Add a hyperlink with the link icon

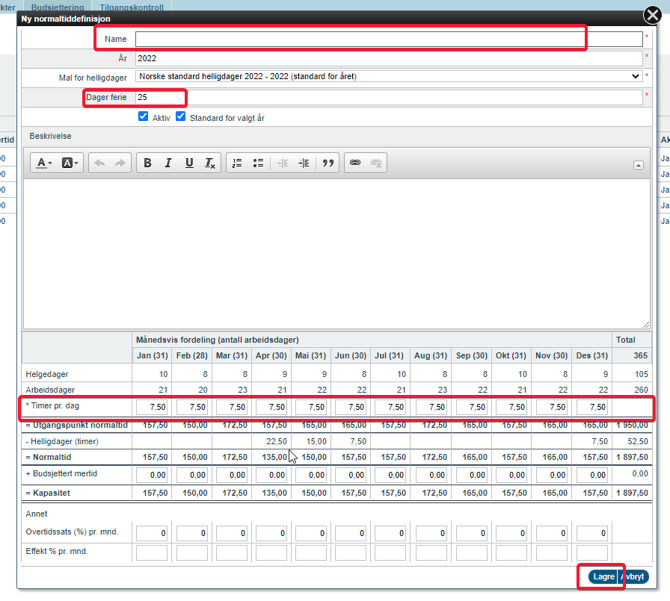(x=355, y=163)
